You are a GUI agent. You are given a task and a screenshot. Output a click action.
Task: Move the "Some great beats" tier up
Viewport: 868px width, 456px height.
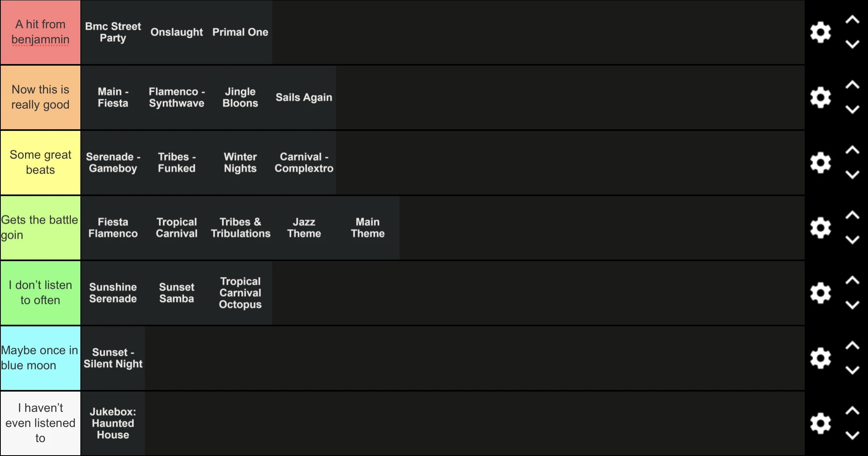pyautogui.click(x=852, y=149)
